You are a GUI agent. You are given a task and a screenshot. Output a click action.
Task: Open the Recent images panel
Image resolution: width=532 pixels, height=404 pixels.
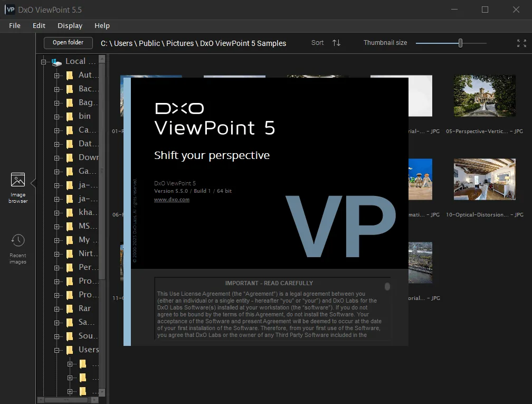pos(17,249)
